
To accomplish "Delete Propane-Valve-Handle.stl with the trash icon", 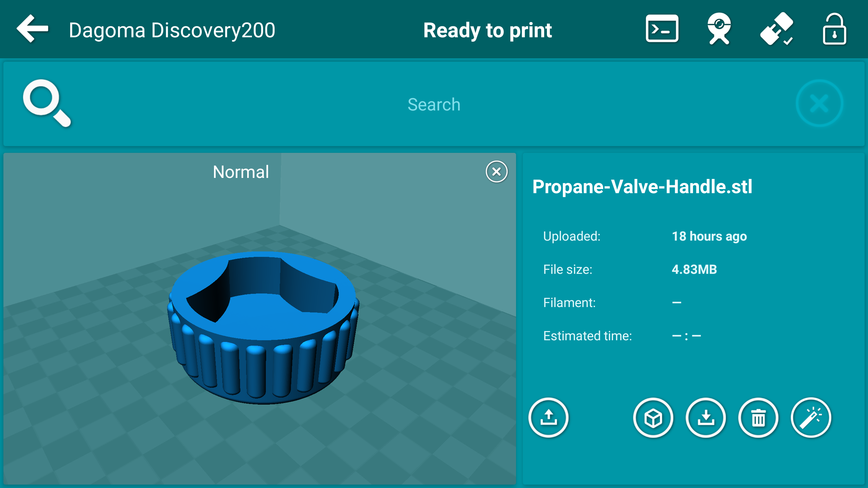I will point(758,418).
